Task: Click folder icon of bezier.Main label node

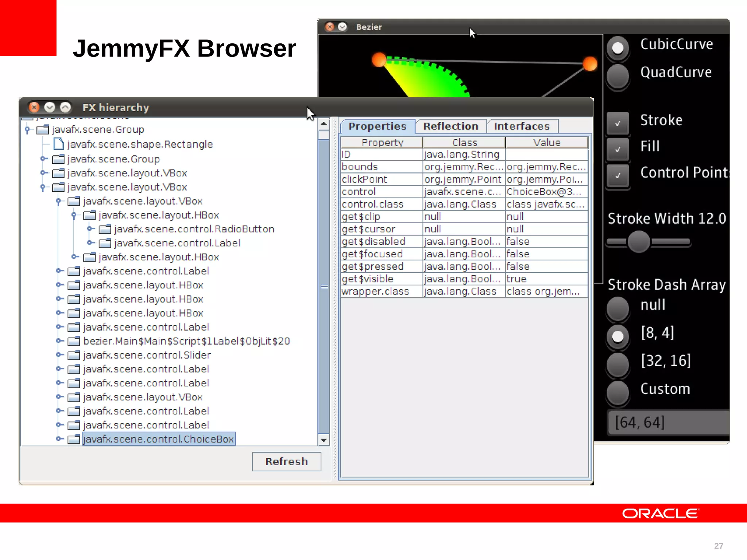Action: click(x=74, y=341)
